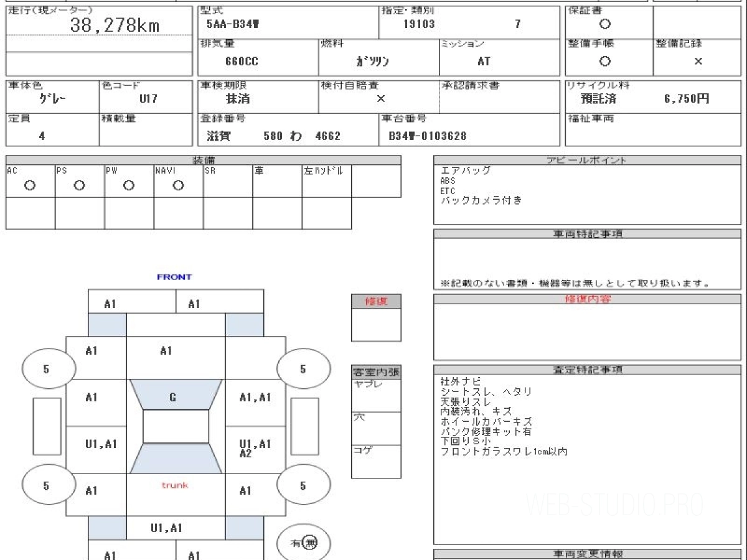Select registration number 滋賀 580 わ 4662
Viewport: 747px width, 560px height.
point(274,136)
